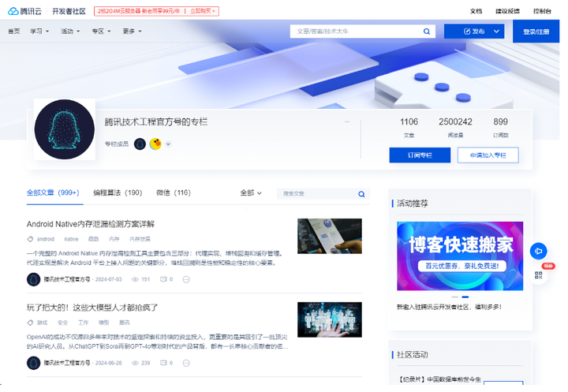Screen dimensions: 568x392
Task: Click author avatar on 玩了把大的 article
Action: point(33,363)
